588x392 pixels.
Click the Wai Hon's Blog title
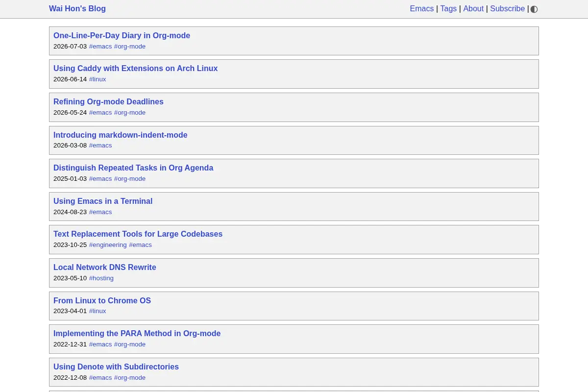point(77,9)
